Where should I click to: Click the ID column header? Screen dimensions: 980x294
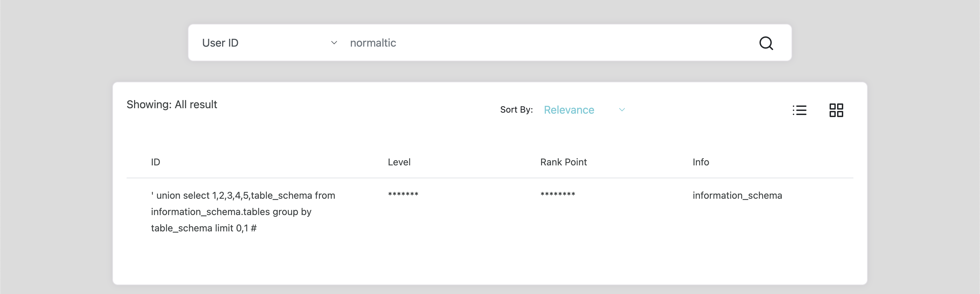click(155, 162)
